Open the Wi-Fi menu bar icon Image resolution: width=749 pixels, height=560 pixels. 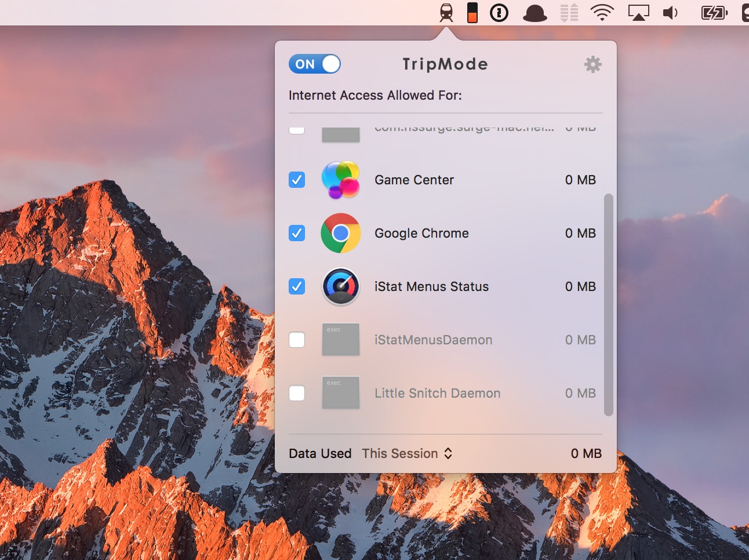tap(602, 13)
